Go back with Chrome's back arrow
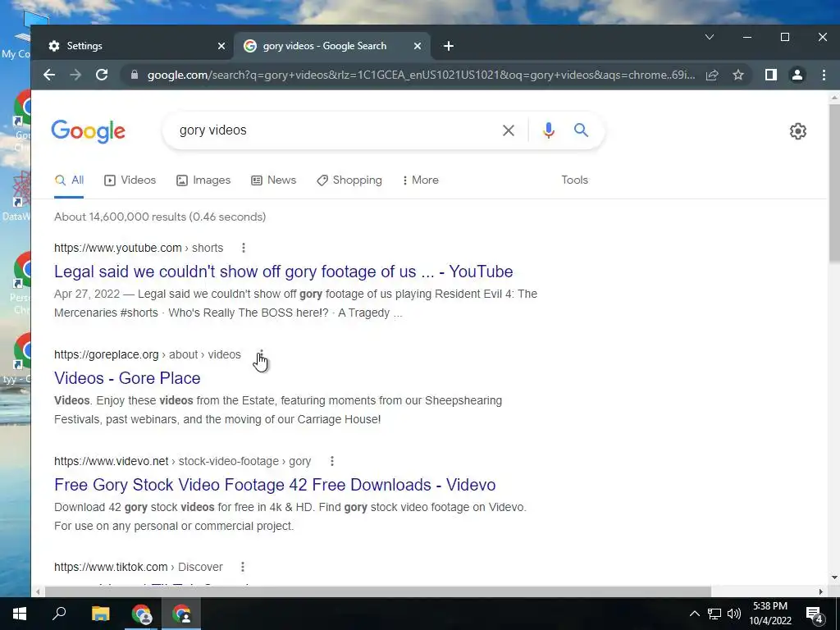 (x=49, y=75)
